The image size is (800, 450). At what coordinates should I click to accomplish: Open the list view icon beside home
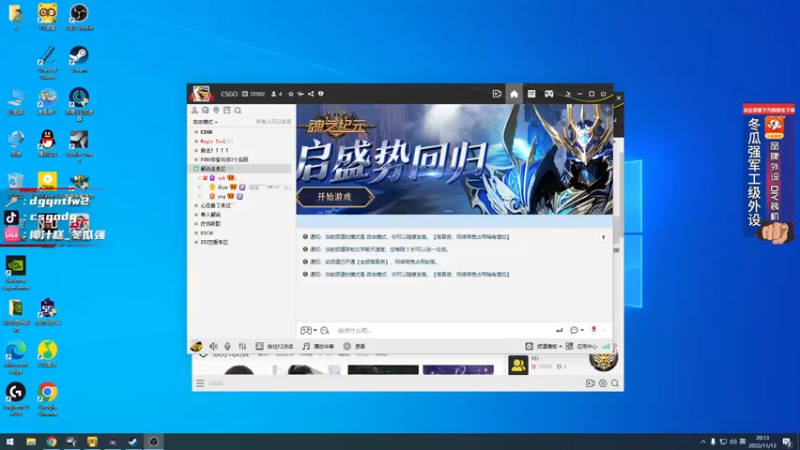pos(531,94)
